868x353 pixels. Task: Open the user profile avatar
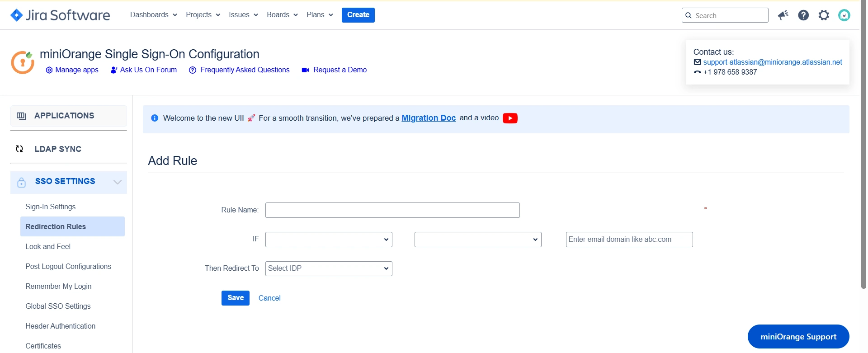[844, 15]
